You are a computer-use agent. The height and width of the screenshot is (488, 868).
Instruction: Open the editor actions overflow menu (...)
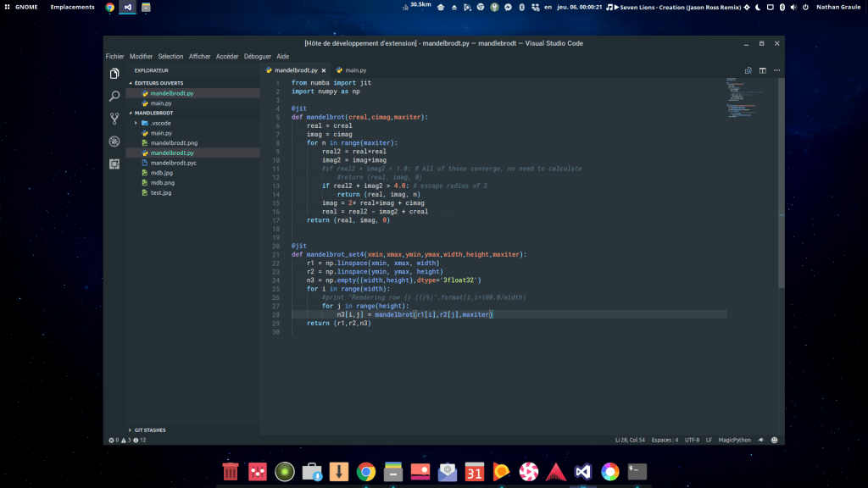(776, 71)
